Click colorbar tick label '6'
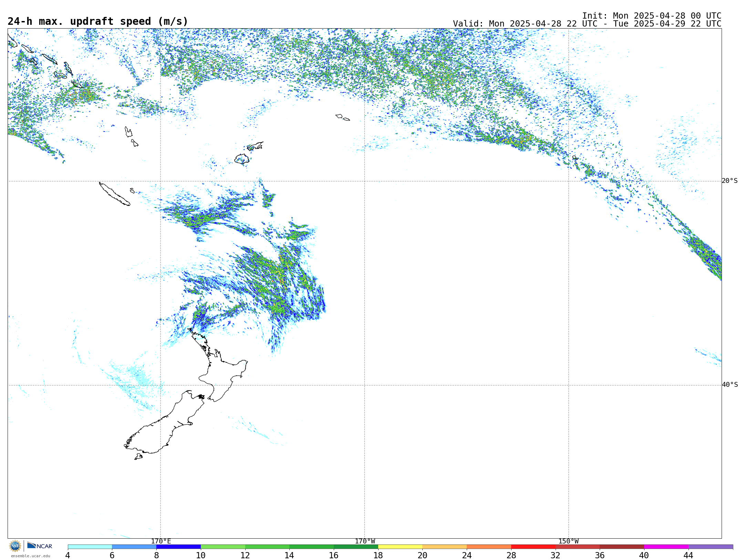 [112, 556]
